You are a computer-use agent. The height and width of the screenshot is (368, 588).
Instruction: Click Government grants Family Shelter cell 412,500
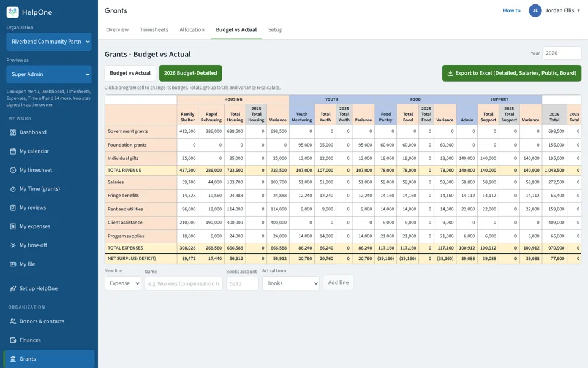187,131
